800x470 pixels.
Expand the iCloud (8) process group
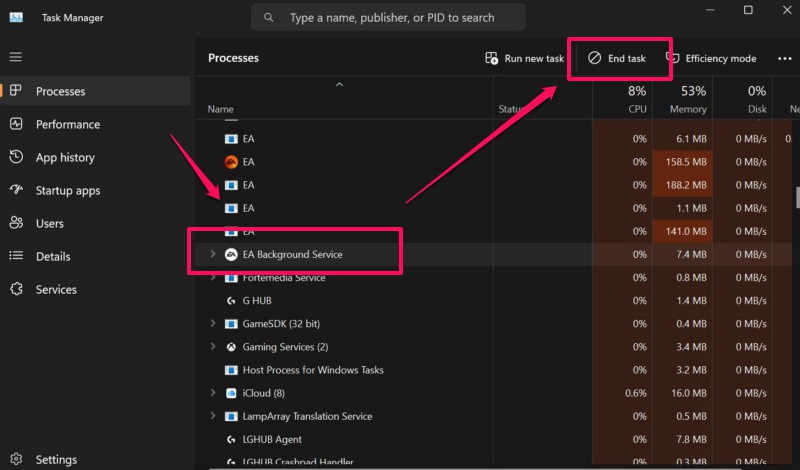213,393
